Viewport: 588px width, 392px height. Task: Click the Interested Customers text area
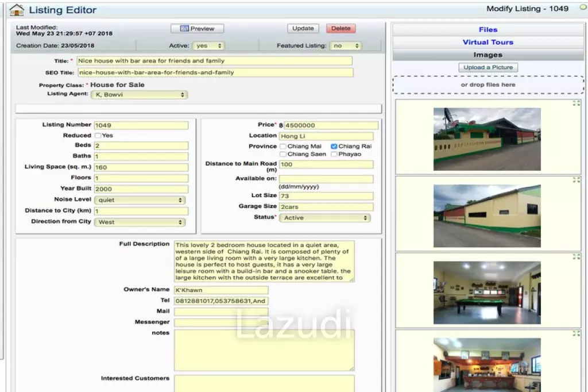[x=264, y=383]
